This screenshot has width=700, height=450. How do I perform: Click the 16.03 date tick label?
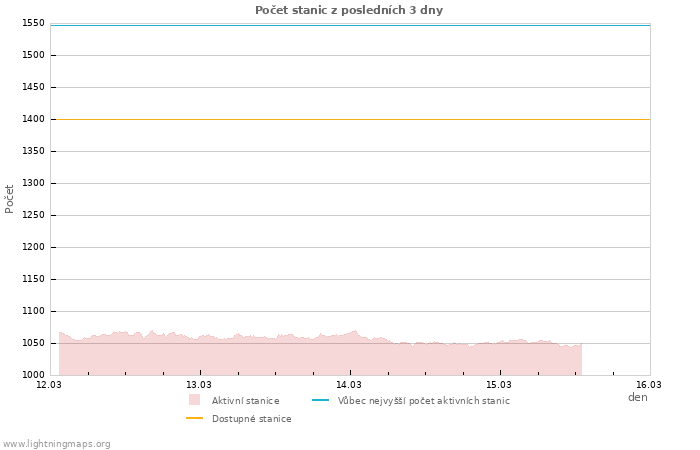(x=649, y=385)
